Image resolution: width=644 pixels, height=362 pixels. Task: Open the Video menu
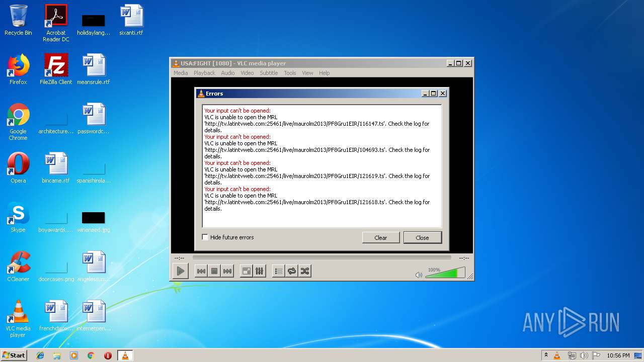[247, 73]
